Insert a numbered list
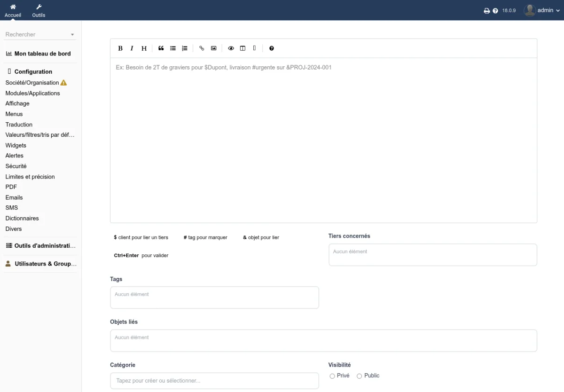 [185, 48]
